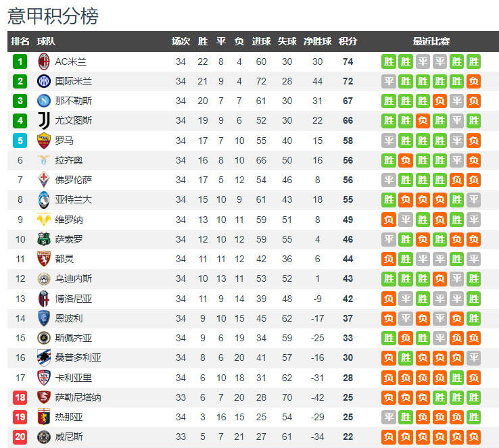Click the 国际米兰 club logo

tap(43, 81)
